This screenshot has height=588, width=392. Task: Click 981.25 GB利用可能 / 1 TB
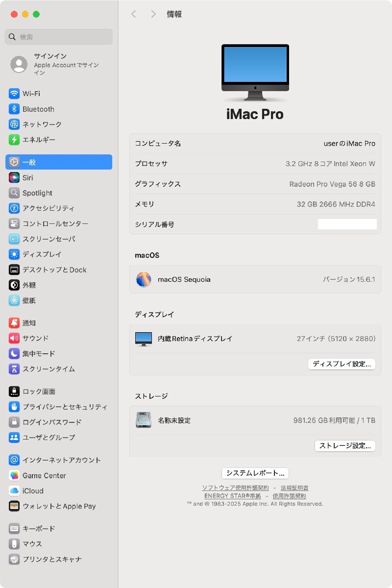(335, 420)
